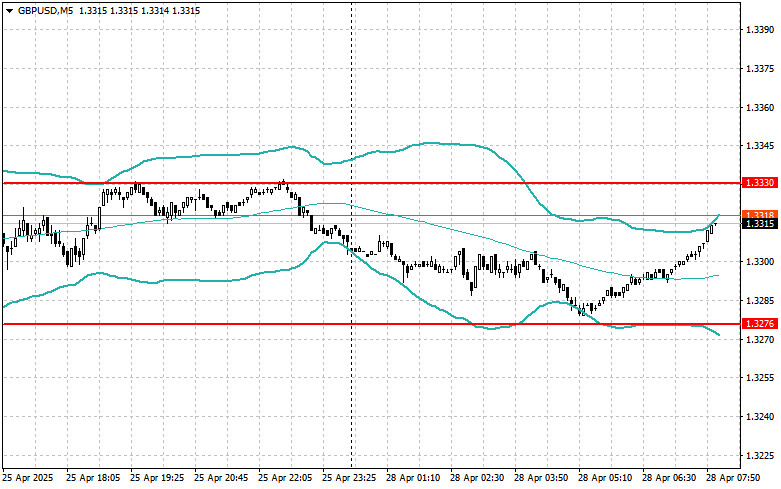Click the 28 Apr 06:30 time label
The height and width of the screenshot is (489, 781).
click(x=669, y=478)
